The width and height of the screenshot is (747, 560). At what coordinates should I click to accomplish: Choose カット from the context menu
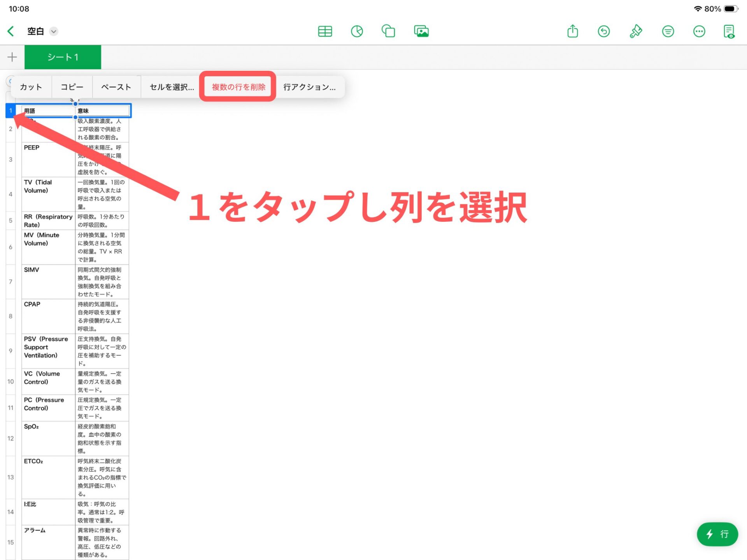coord(31,87)
